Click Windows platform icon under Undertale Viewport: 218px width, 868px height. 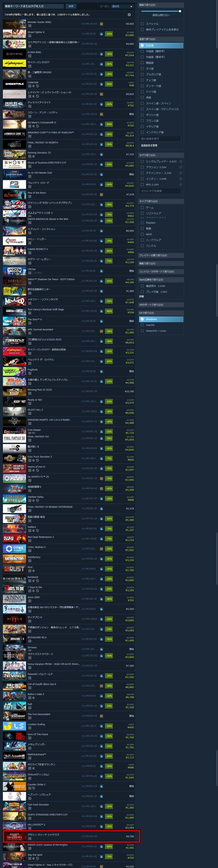[x=29, y=86]
